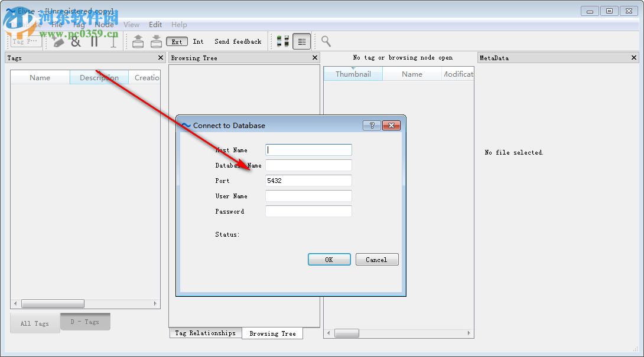This screenshot has width=644, height=357.
Task: Focus the Password field
Action: pos(308,211)
